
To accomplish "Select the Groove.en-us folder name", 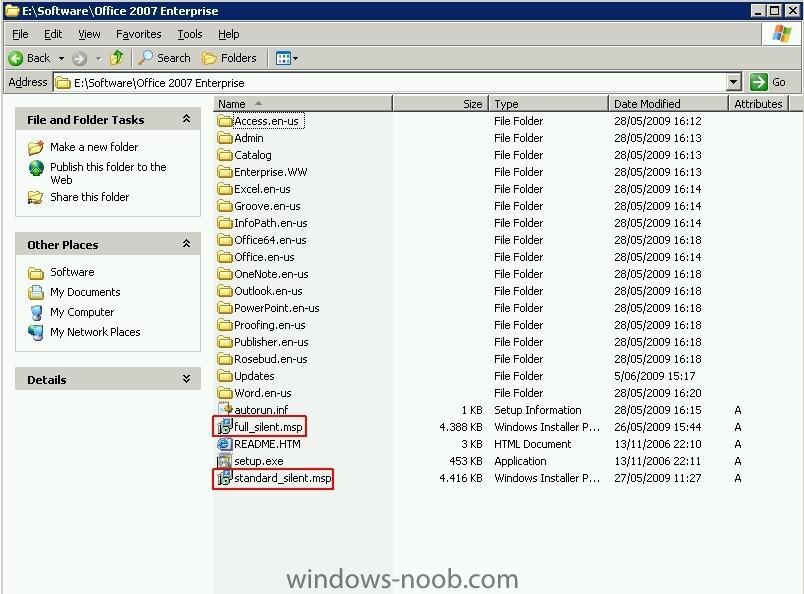I will [x=267, y=206].
